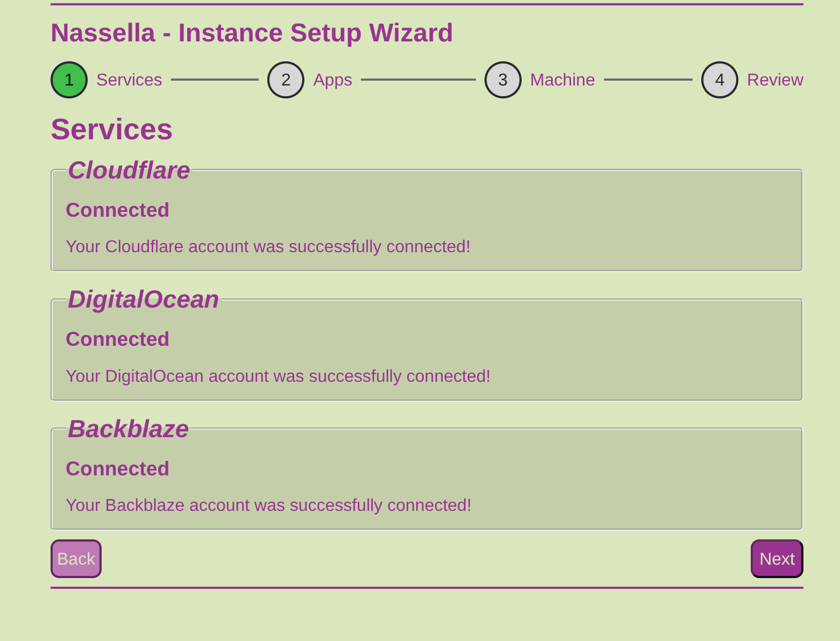This screenshot has height=641, width=840.
Task: Click the Nassella - Instance Setup Wizard title
Action: [x=252, y=33]
